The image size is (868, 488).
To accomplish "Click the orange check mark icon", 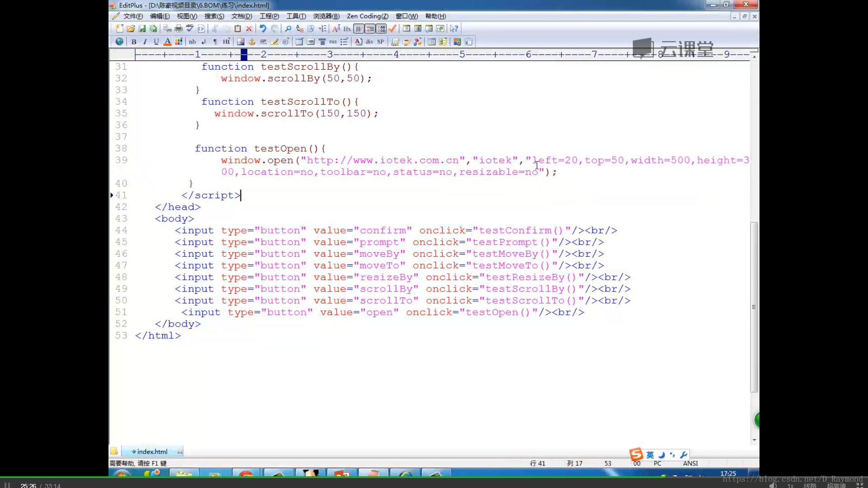I will tap(392, 28).
